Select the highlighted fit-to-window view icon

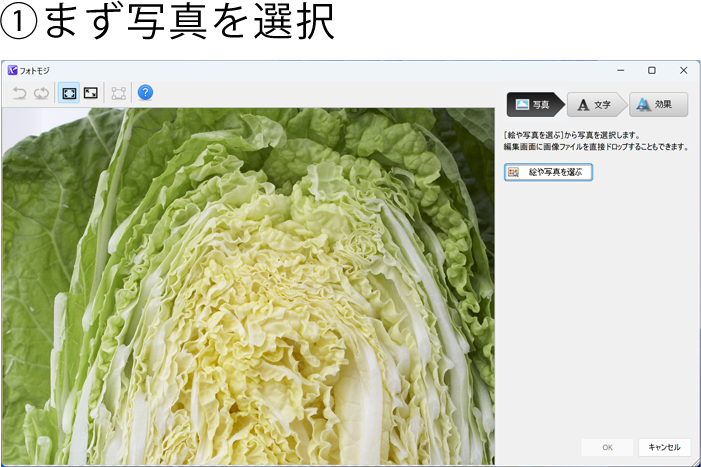point(69,93)
